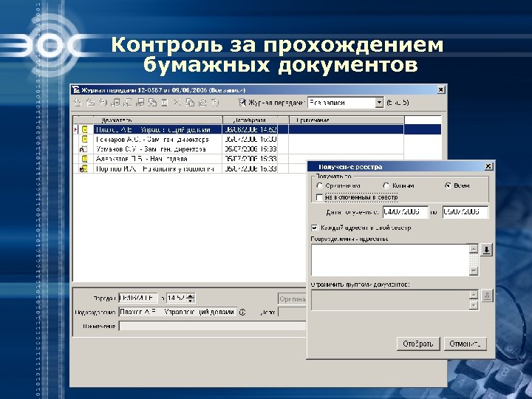Image resolution: width=532 pixels, height=399 pixels.
Task: Click the start date field after Дата получения с
Action: (406, 212)
